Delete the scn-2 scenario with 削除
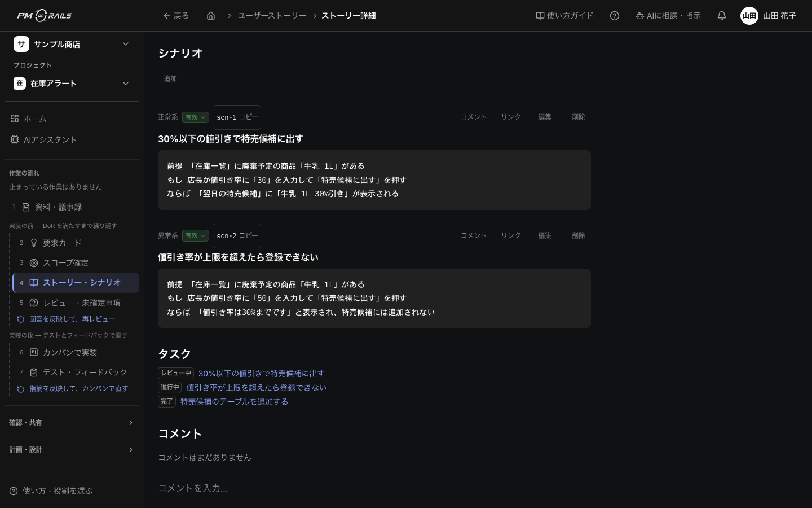The width and height of the screenshot is (812, 508). 579,236
